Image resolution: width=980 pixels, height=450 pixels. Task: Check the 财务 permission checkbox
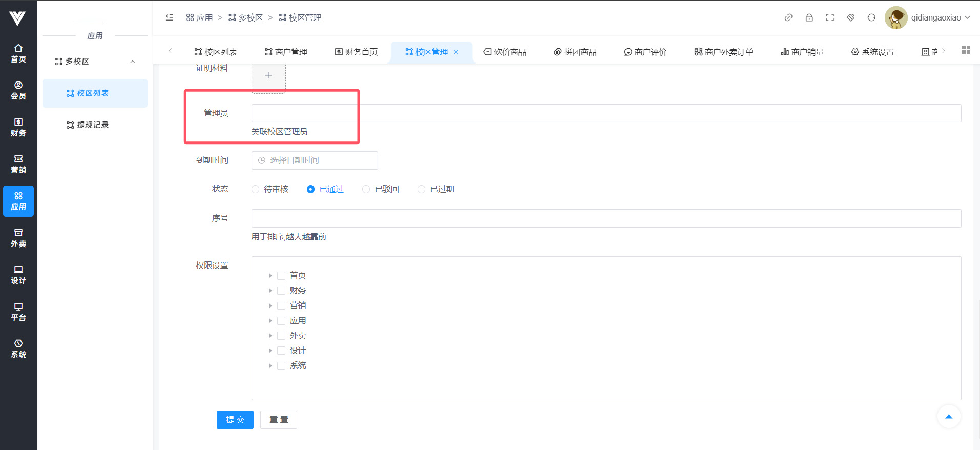click(281, 291)
